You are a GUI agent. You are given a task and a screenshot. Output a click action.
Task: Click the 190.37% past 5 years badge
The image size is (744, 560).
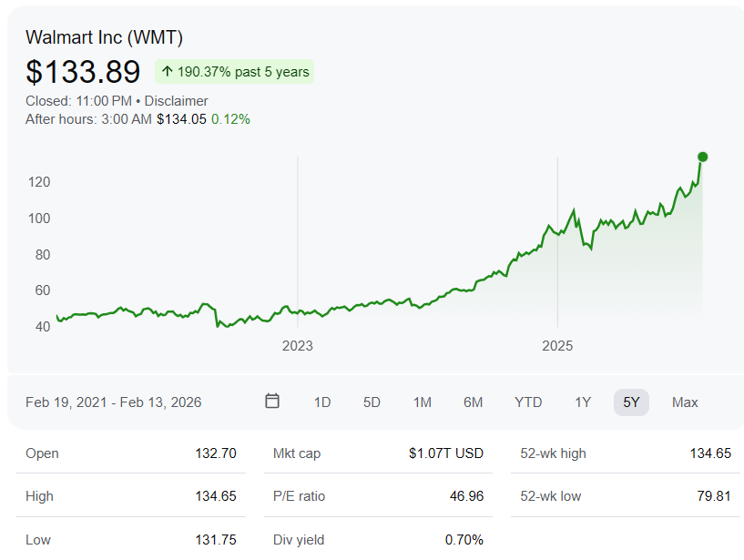(x=235, y=72)
